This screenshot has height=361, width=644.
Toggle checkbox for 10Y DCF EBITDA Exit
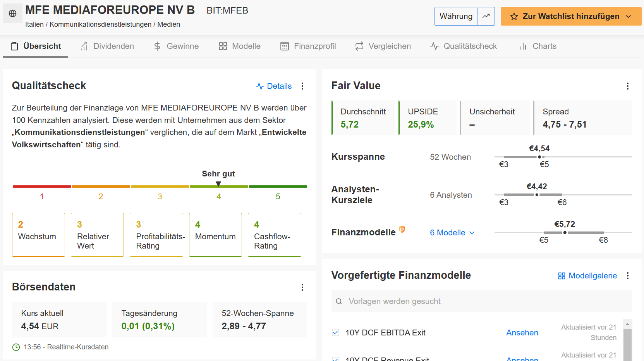(x=336, y=332)
